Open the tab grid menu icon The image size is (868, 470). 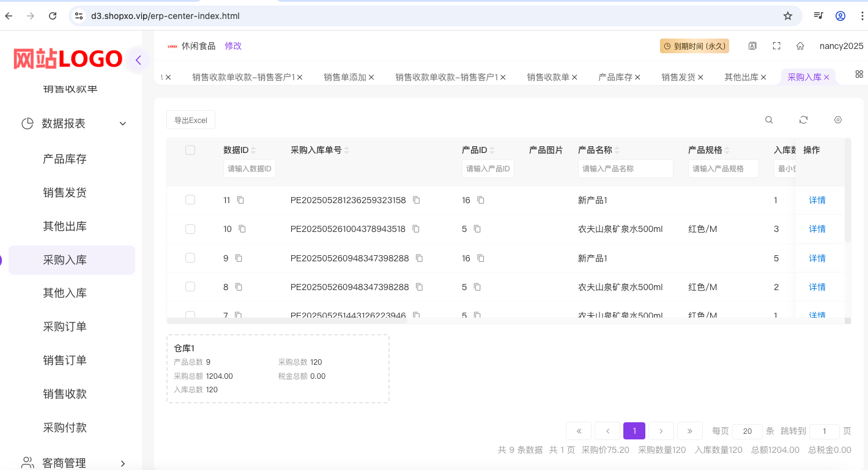(859, 74)
